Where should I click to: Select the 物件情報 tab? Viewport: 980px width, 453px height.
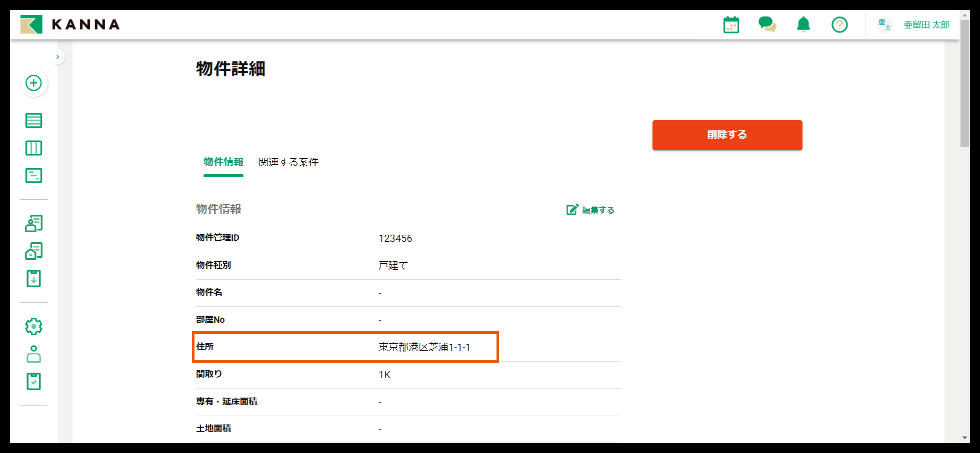tap(223, 162)
